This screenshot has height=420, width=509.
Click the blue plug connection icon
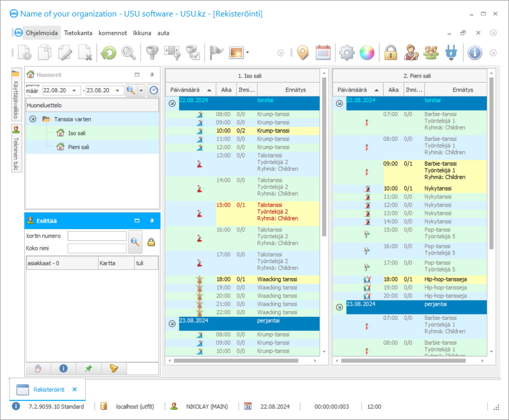451,53
